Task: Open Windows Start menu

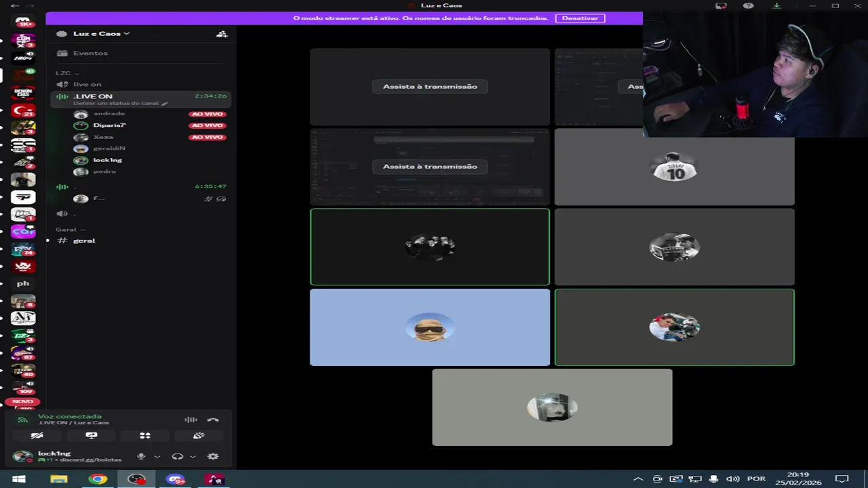Action: [x=19, y=479]
